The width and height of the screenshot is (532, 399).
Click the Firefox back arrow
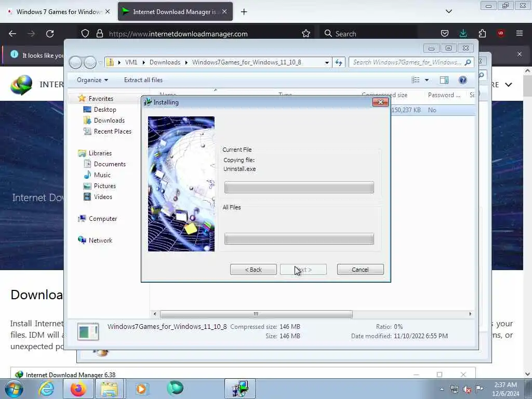point(12,34)
